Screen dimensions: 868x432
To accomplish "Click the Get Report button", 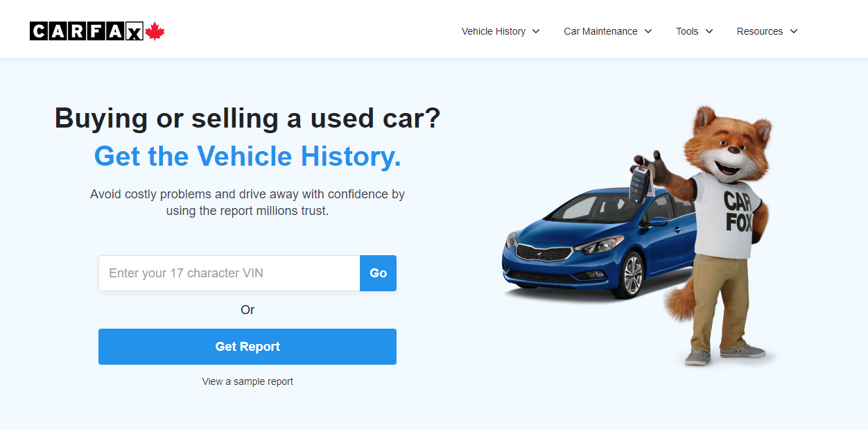I will coord(248,347).
